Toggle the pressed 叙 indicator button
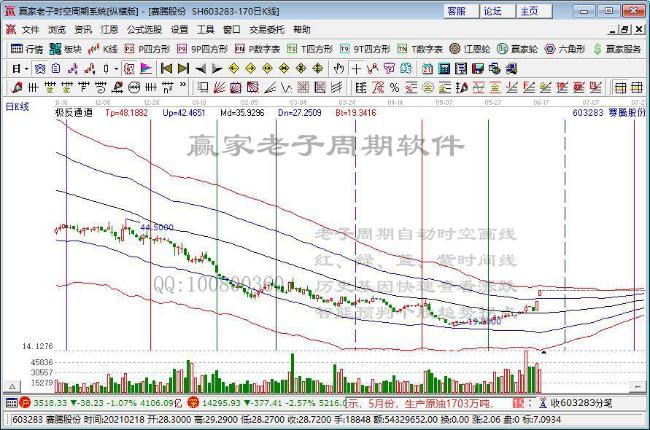The height and width of the screenshot is (430, 650). (x=129, y=68)
